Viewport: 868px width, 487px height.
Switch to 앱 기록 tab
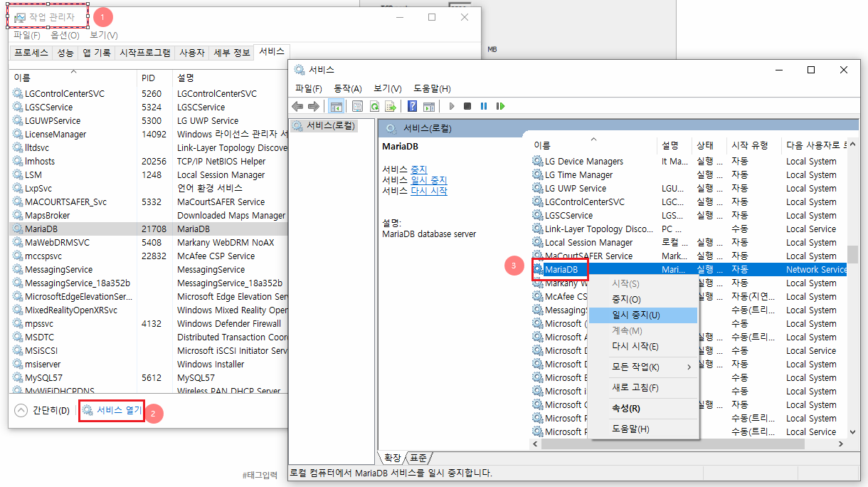(96, 53)
